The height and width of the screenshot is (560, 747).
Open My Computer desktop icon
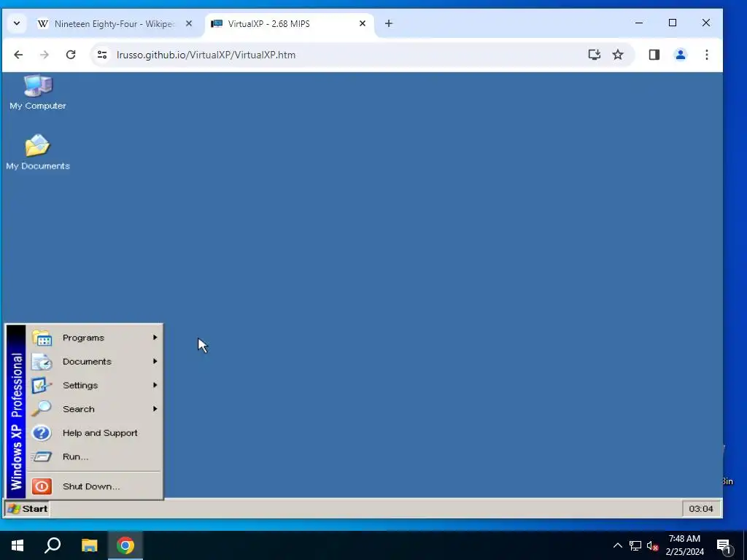pyautogui.click(x=38, y=93)
